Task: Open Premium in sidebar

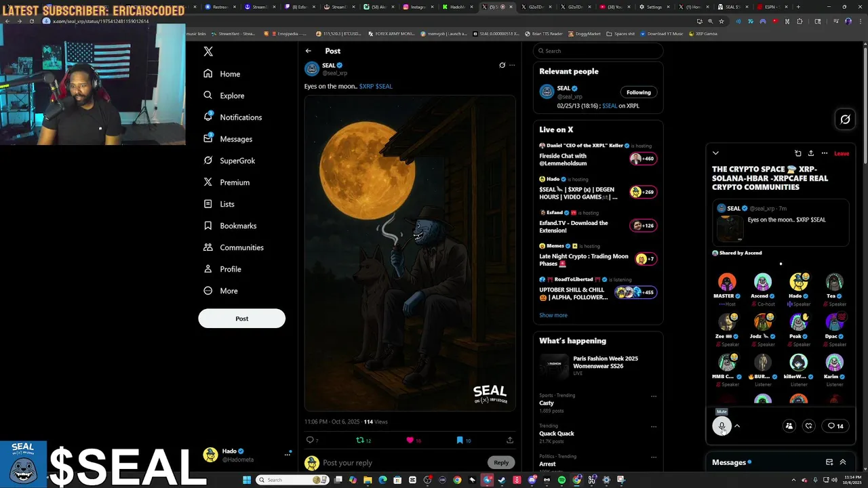Action: (x=226, y=182)
